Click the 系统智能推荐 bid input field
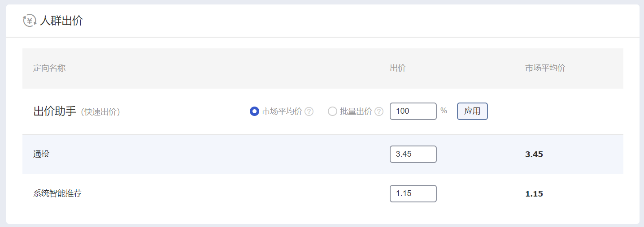The width and height of the screenshot is (644, 227). (x=413, y=193)
